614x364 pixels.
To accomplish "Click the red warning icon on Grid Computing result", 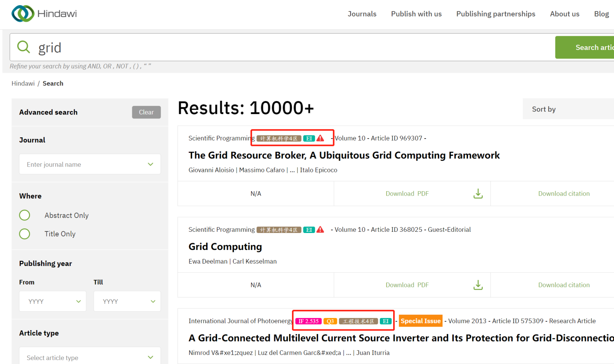I will [320, 229].
